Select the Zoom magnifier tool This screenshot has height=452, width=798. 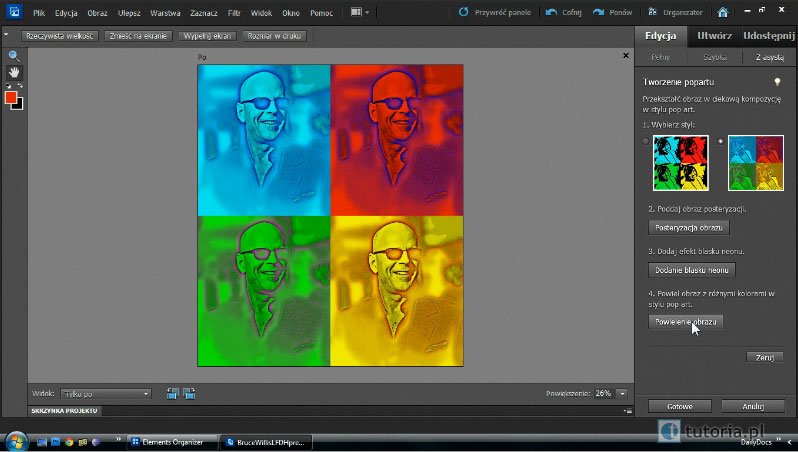pos(14,56)
